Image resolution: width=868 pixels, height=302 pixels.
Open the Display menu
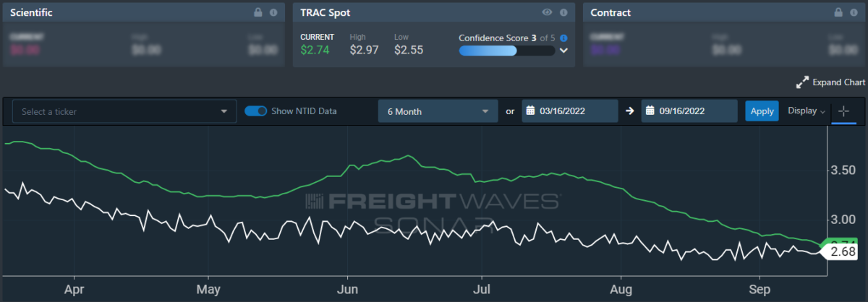click(x=807, y=111)
